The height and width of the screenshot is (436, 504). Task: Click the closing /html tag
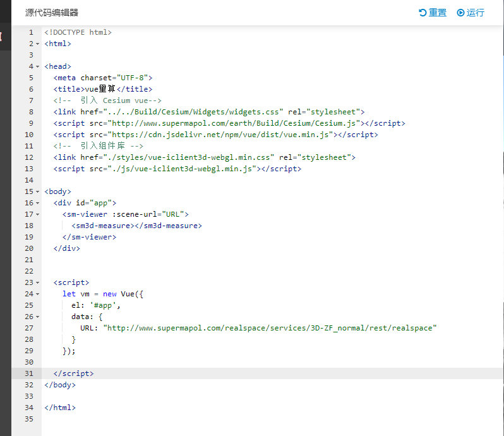tap(60, 408)
